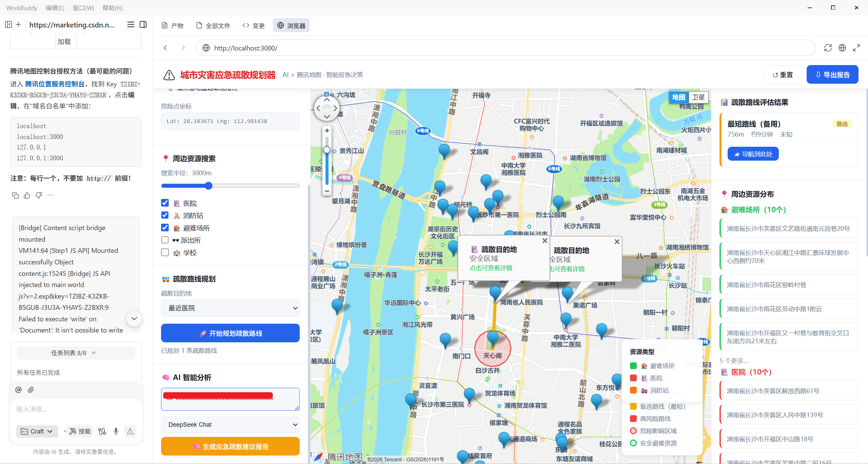
Task: Toggle the split panel layout icon
Action: (x=143, y=24)
